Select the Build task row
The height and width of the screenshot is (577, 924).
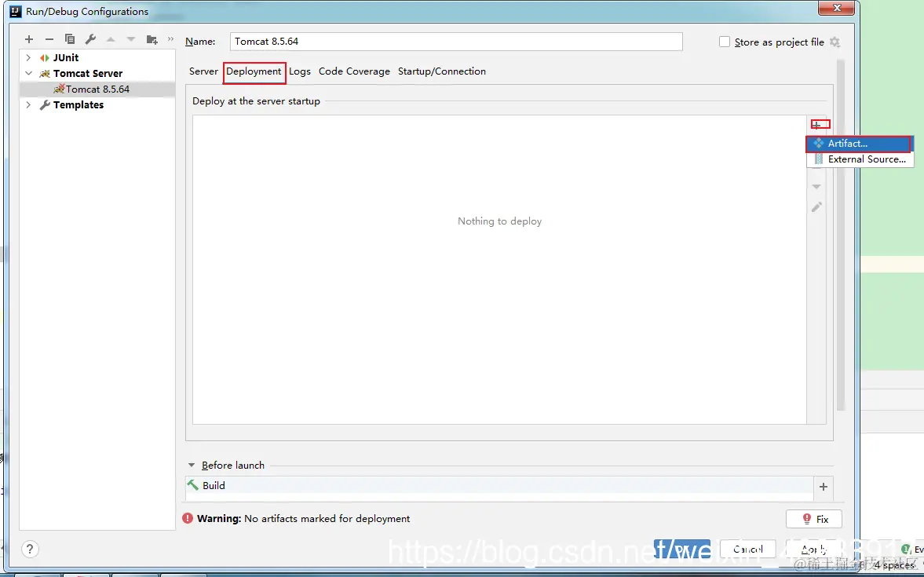[499, 486]
